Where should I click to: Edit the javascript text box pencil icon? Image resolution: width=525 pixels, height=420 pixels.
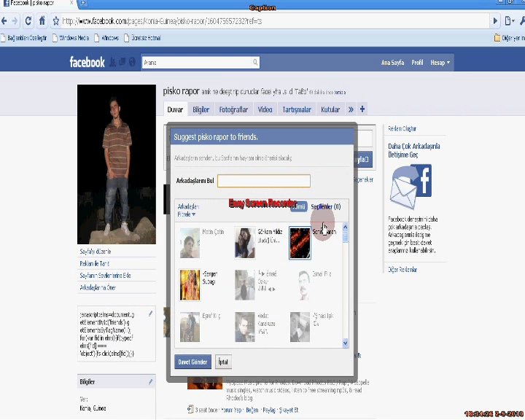(150, 314)
